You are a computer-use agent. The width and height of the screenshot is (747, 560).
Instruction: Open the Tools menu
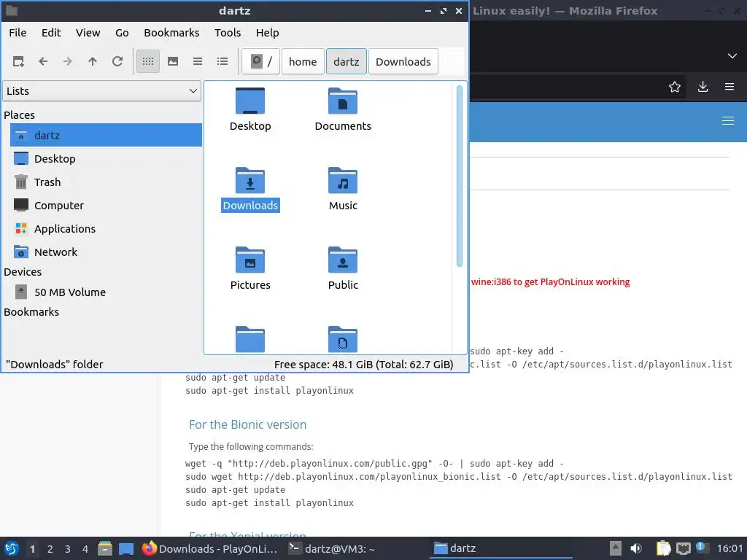tap(228, 33)
